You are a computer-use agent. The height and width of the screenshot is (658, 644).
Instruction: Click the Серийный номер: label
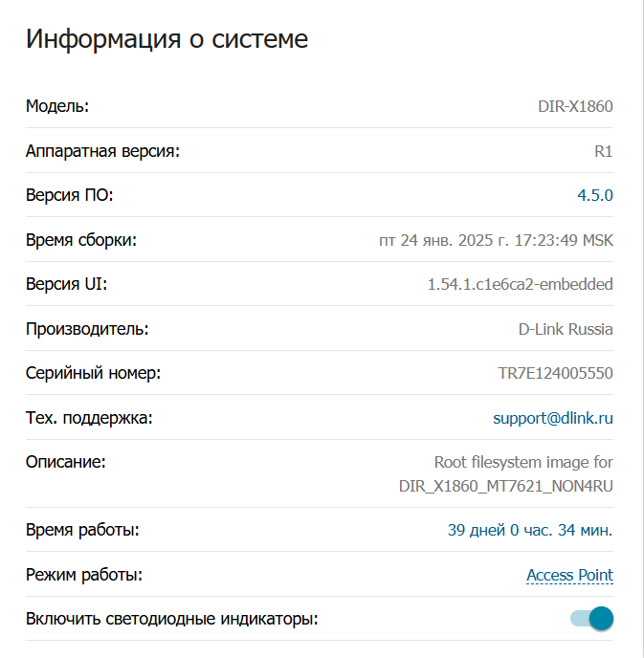(93, 373)
